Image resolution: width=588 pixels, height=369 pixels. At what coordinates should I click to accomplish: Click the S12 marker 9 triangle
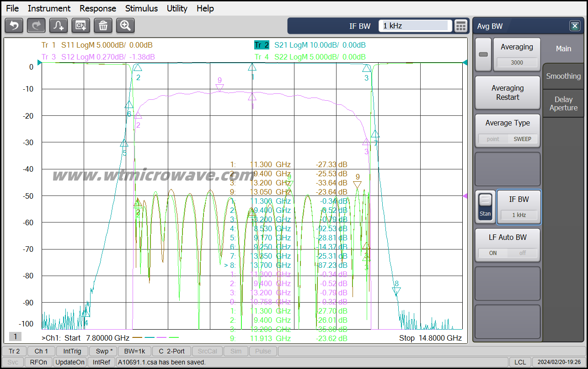219,88
